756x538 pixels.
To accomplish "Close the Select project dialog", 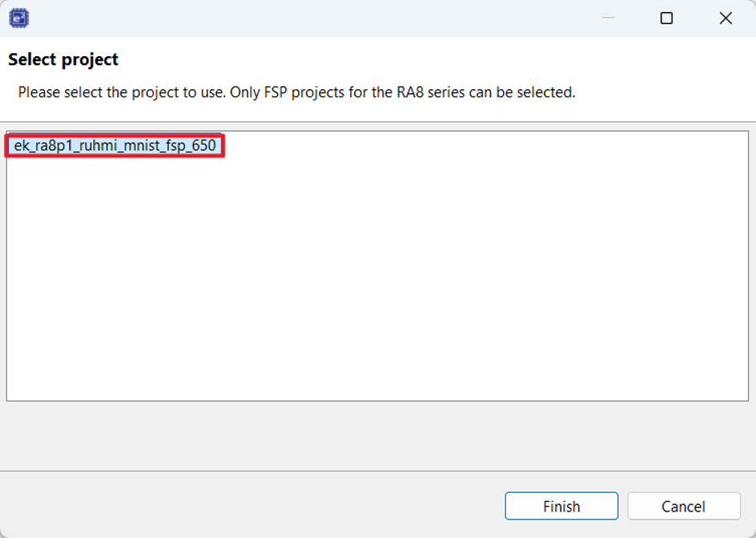I will pos(725,18).
